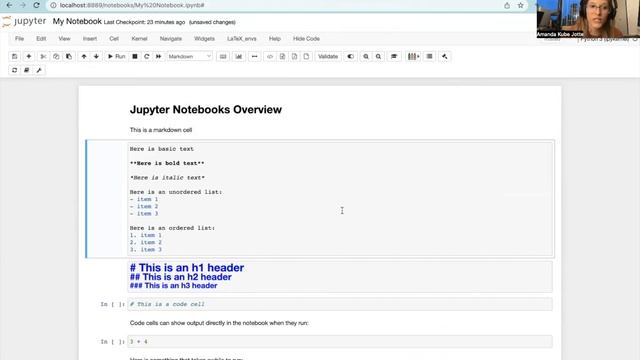
Task: Bookmark this page with the star icon
Action: tap(520, 5)
